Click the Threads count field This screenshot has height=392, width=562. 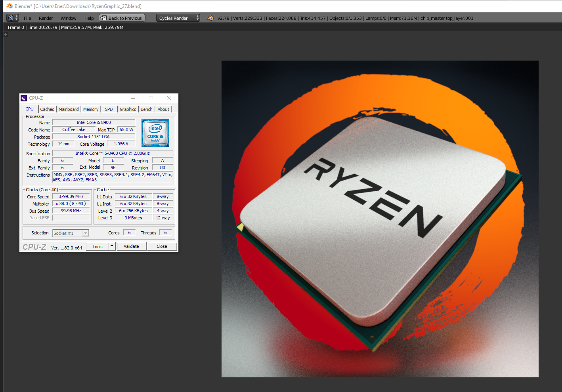[165, 233]
